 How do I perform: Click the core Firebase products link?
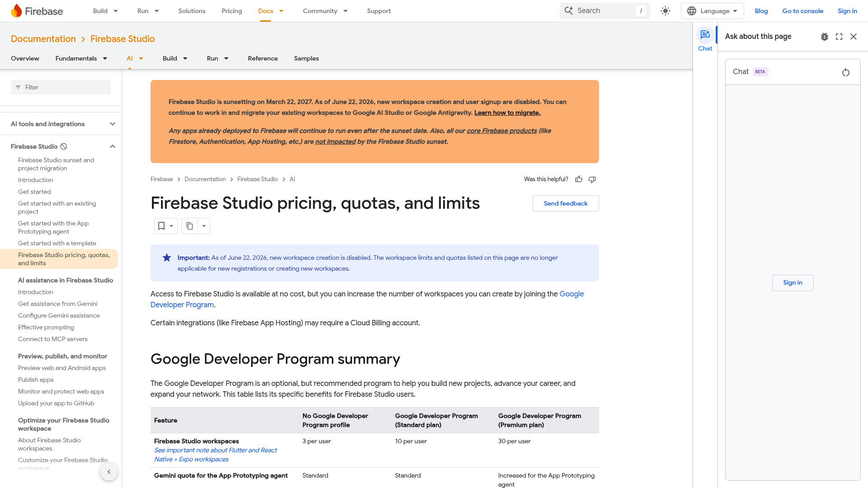tap(502, 131)
